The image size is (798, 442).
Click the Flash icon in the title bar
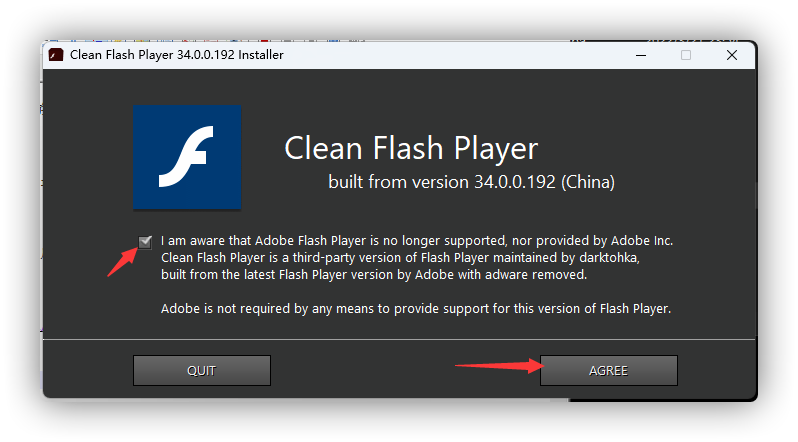(57, 55)
